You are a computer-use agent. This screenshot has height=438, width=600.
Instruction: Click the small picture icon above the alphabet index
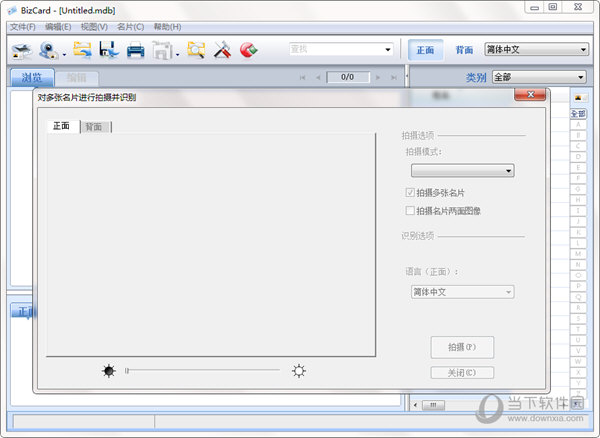578,98
